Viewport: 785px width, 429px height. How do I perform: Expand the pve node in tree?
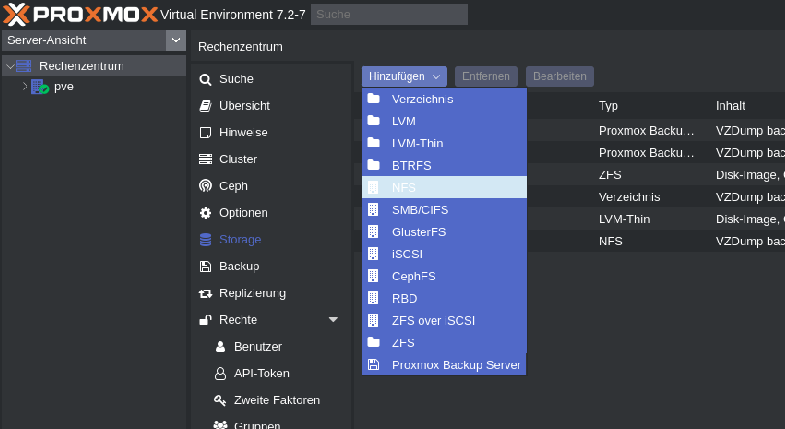coord(25,87)
